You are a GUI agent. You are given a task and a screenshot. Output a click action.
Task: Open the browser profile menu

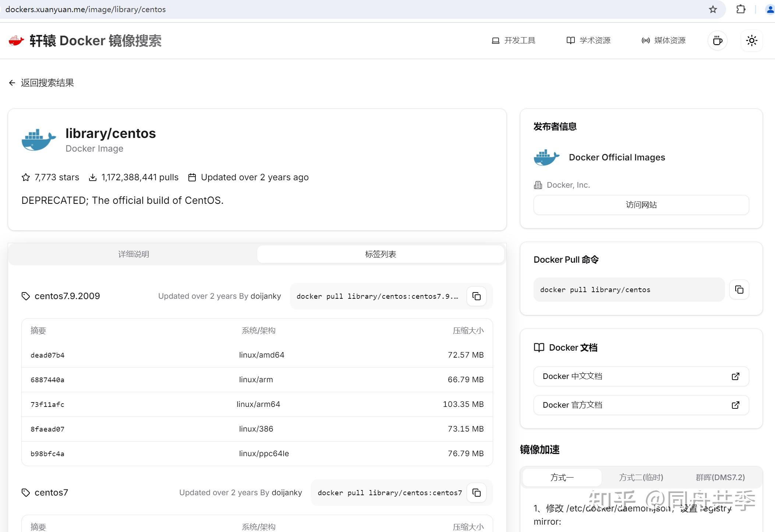click(x=770, y=9)
